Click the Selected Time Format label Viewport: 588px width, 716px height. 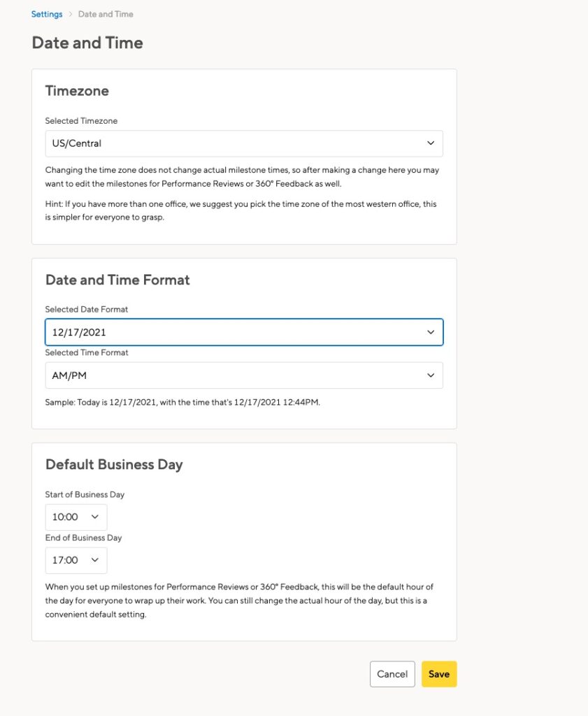click(x=86, y=352)
